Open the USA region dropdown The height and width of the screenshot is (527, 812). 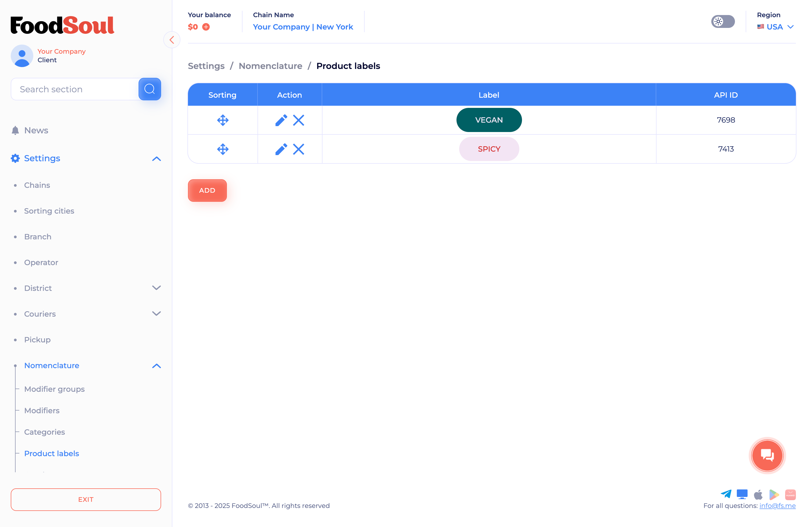point(775,27)
